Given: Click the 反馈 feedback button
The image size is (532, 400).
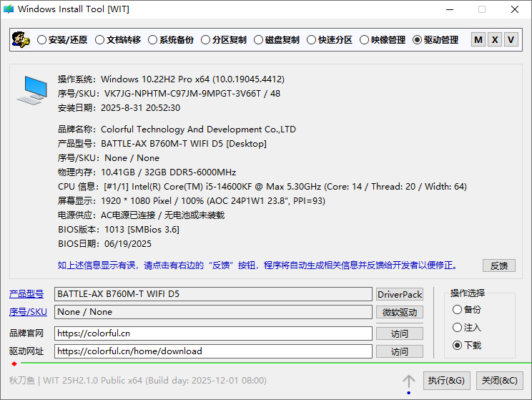Looking at the screenshot, I should [x=499, y=265].
